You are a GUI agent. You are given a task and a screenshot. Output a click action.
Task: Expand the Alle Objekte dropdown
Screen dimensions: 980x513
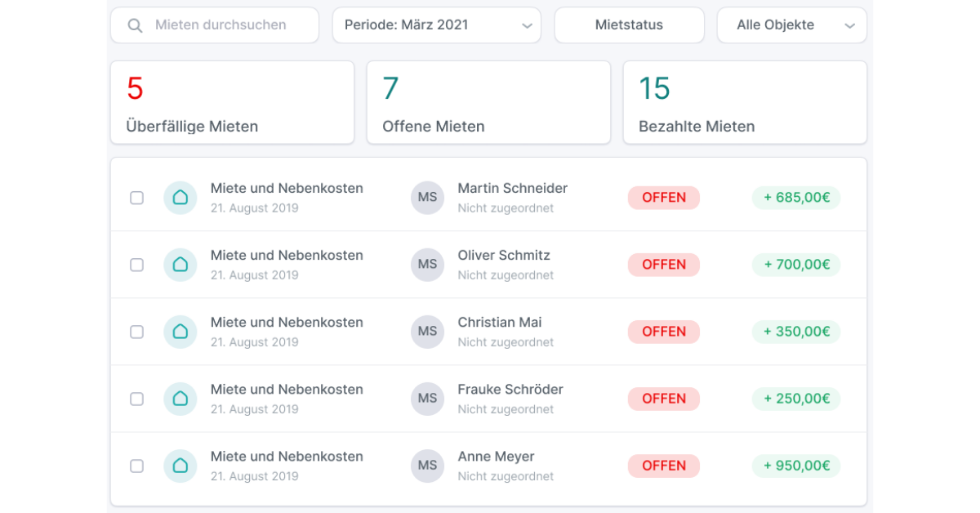coord(792,25)
